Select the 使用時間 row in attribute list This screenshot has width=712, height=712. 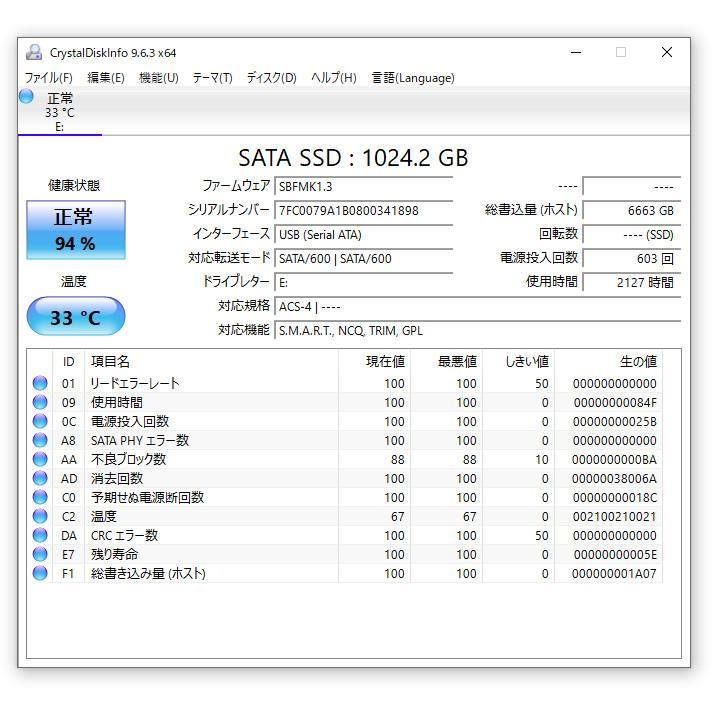[347, 402]
